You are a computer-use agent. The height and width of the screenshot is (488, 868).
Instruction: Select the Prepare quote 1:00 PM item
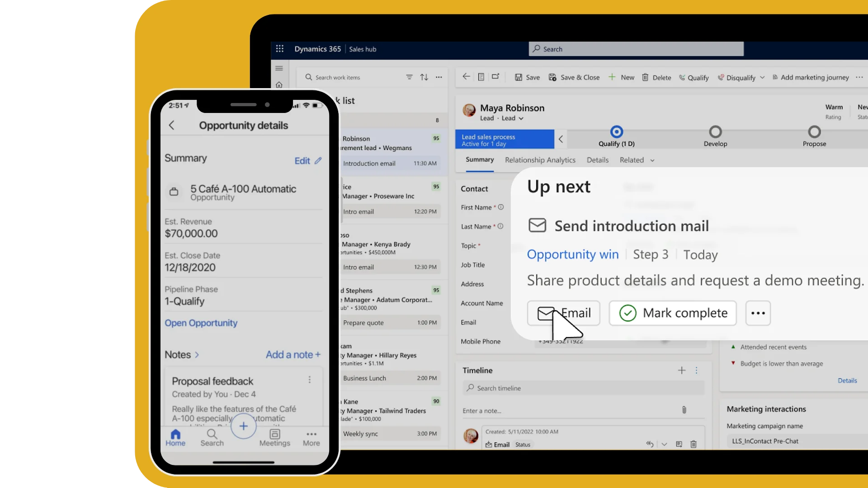(x=392, y=323)
